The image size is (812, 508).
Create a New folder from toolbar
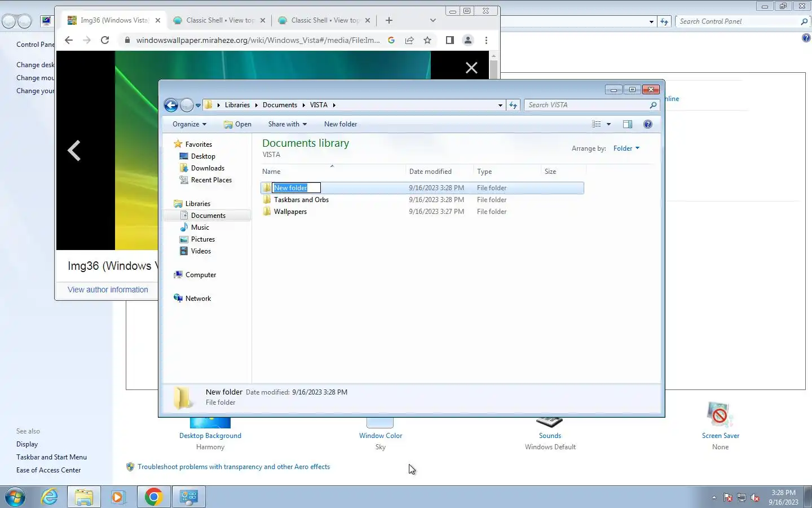(341, 124)
